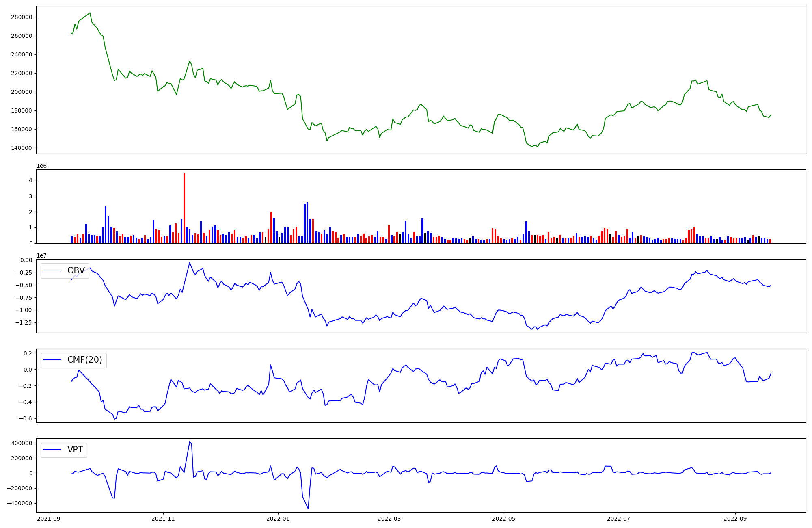Click the 1e7 OBV scale notation
The height and width of the screenshot is (528, 812).
[x=41, y=255]
